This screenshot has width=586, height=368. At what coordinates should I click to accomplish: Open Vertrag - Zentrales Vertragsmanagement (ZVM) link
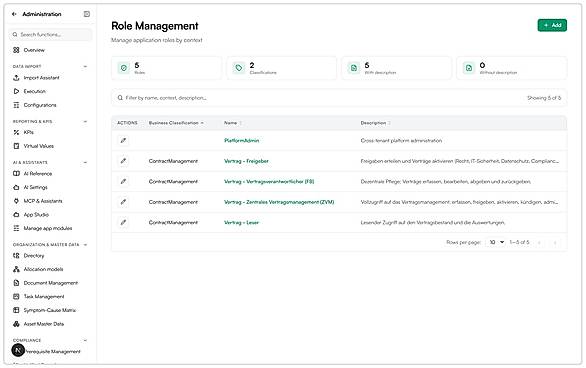click(x=279, y=202)
